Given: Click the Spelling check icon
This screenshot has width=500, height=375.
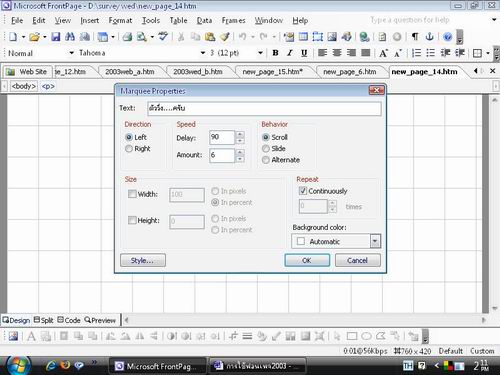Looking at the screenshot, I should [163, 36].
